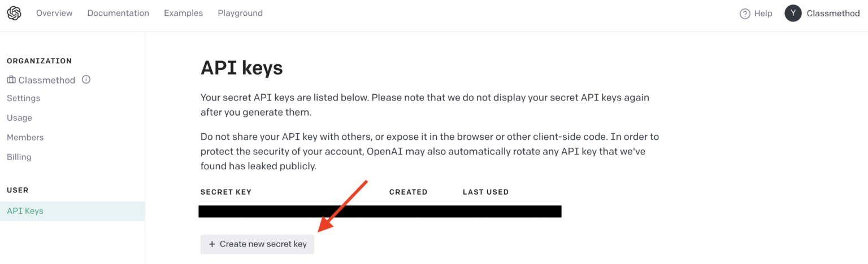Click the Y user avatar
The height and width of the screenshot is (264, 868).
[793, 14]
